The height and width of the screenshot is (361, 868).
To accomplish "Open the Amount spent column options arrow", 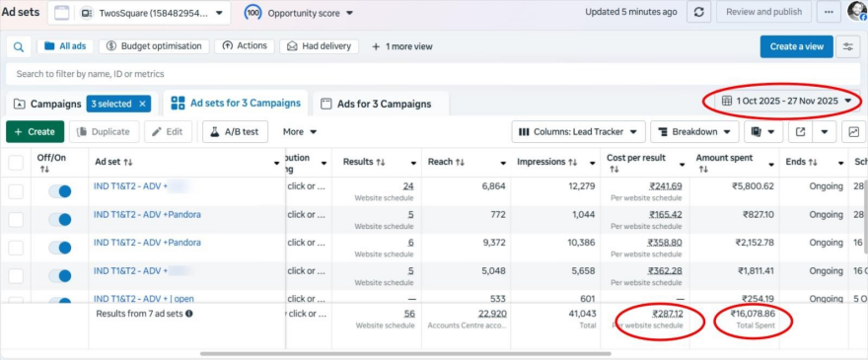I will tap(771, 164).
